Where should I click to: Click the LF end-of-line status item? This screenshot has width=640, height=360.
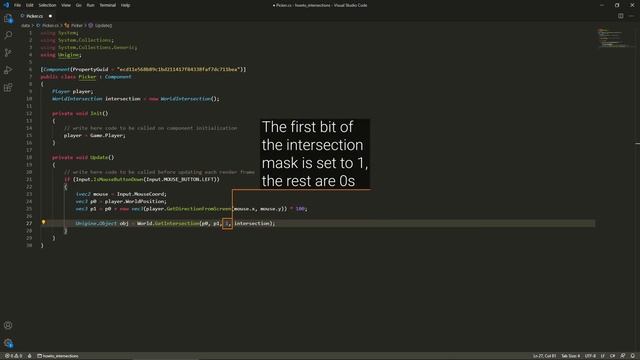(602, 356)
